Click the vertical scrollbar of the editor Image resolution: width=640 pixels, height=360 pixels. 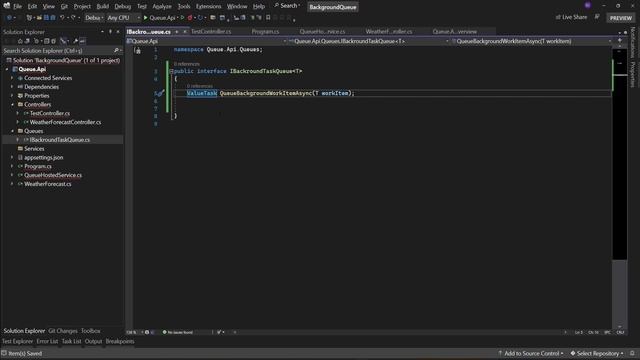tap(620, 188)
